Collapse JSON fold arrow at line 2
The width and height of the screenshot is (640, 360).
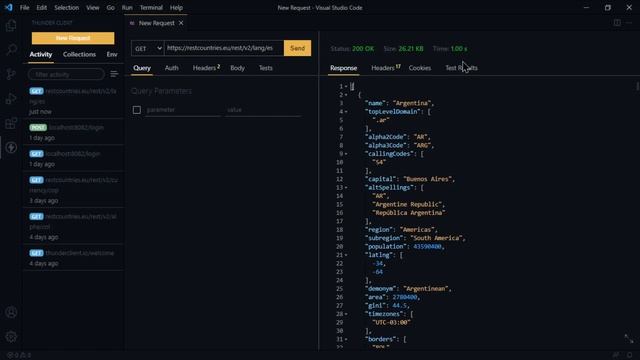tap(346, 95)
